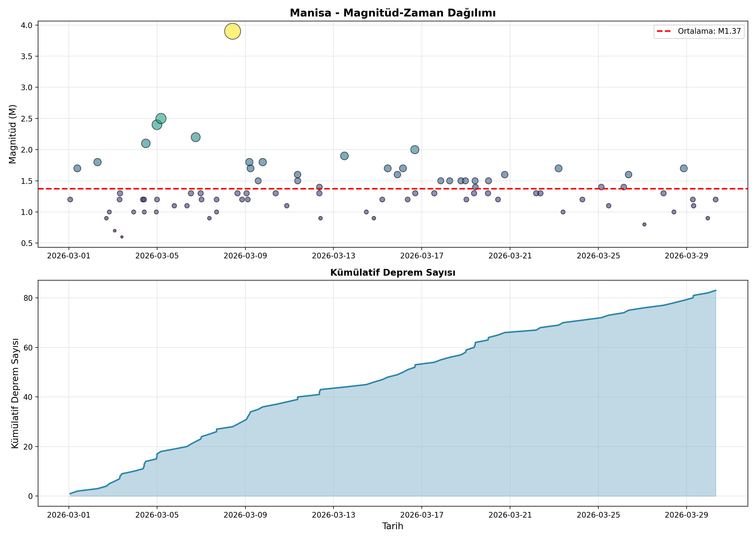Click '2026-03-21' under the cumulative chart

(x=510, y=515)
